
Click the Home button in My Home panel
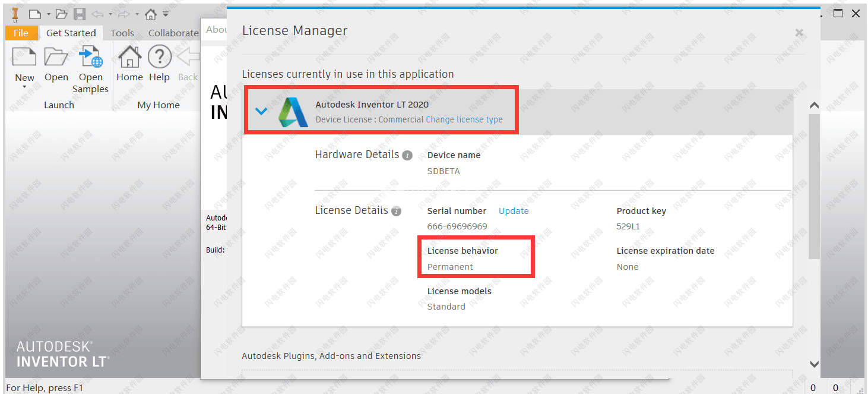[x=129, y=64]
